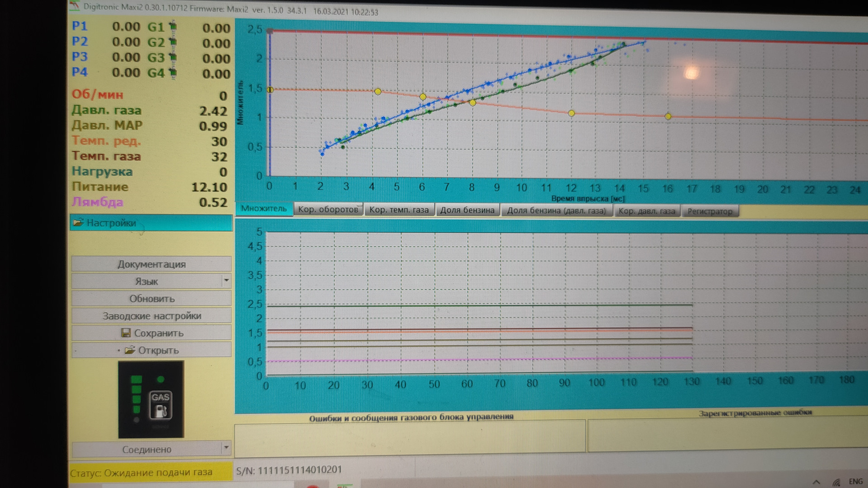Open the Язык dropdown
The image size is (868, 488).
(151, 282)
